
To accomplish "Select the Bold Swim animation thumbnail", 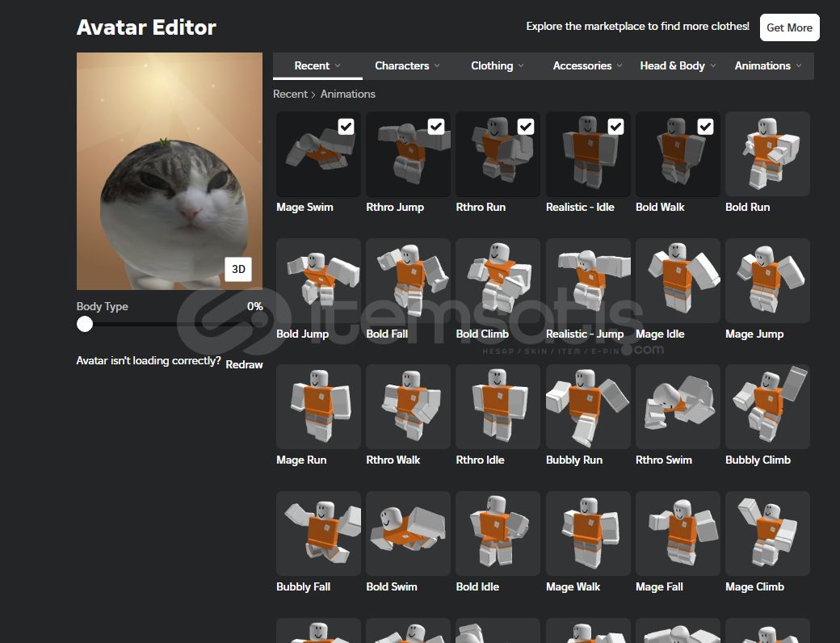I will tap(408, 533).
